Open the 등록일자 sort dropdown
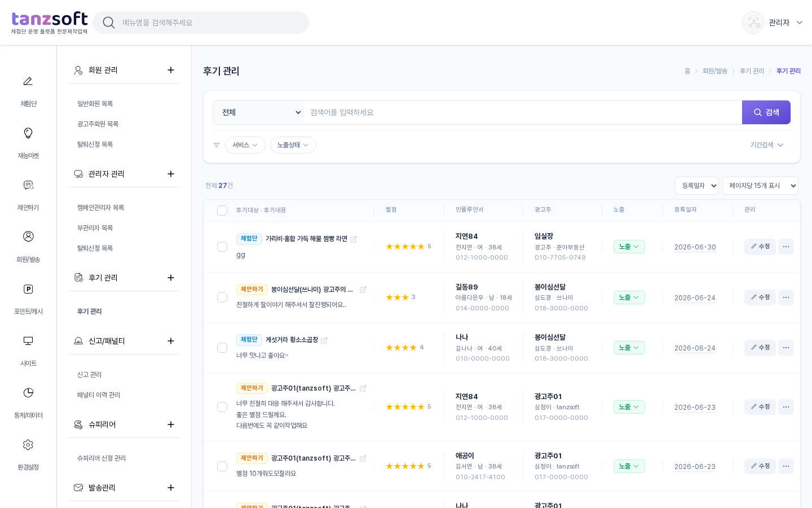The image size is (812, 508). pyautogui.click(x=697, y=186)
